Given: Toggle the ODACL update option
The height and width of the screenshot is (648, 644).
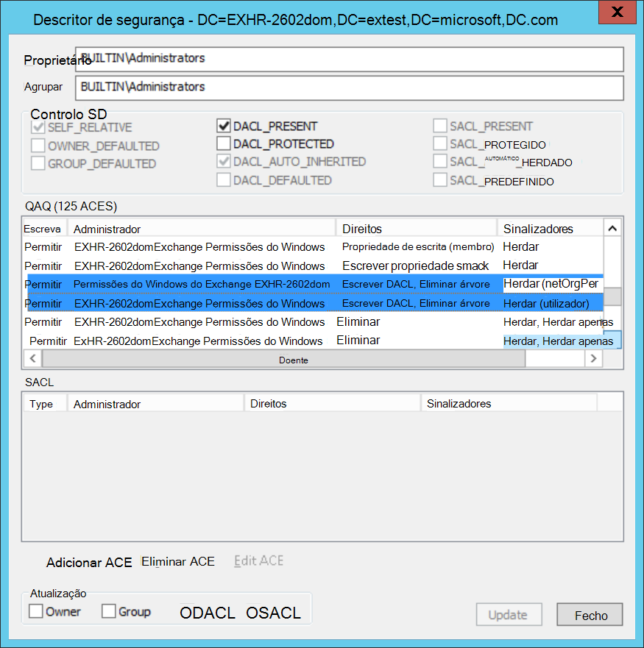Looking at the screenshot, I should click(x=208, y=613).
